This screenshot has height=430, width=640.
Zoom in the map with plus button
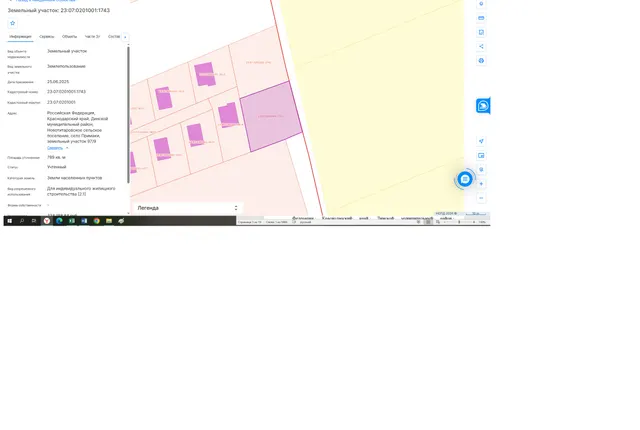pos(481,184)
